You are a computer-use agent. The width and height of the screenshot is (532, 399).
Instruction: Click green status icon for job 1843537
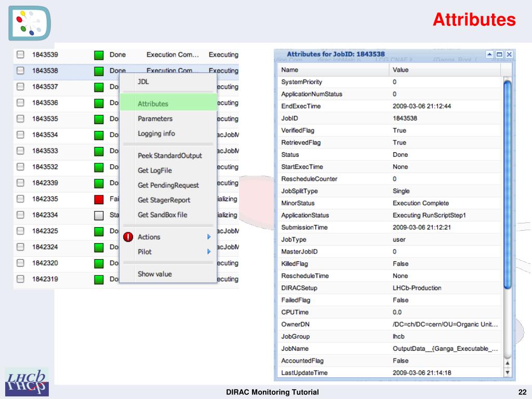(99, 87)
